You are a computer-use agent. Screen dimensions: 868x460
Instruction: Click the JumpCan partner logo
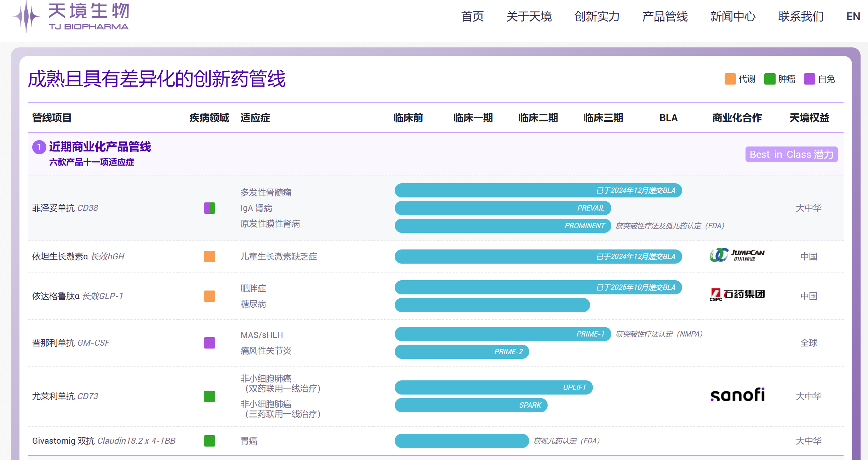click(737, 255)
